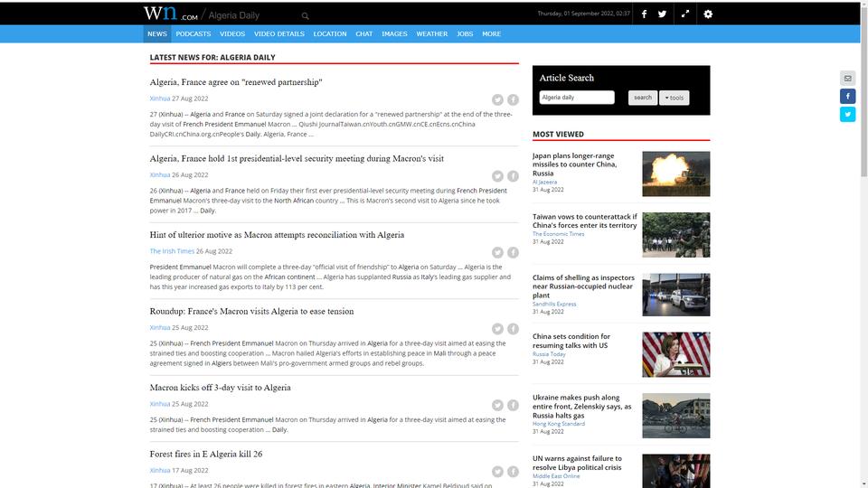The height and width of the screenshot is (488, 868).
Task: Share page on Facebook side icon
Action: tap(847, 97)
